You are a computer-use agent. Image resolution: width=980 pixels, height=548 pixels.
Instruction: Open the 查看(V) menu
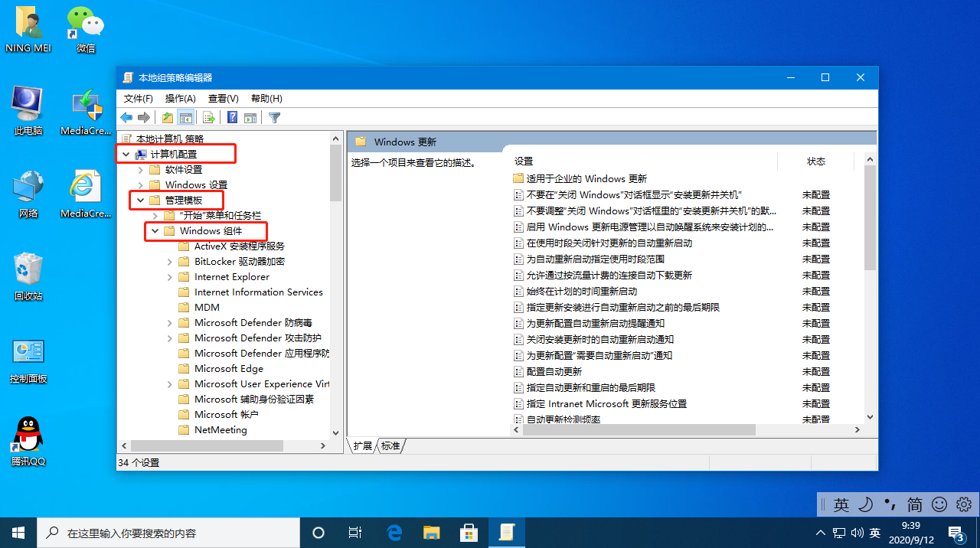coord(223,98)
